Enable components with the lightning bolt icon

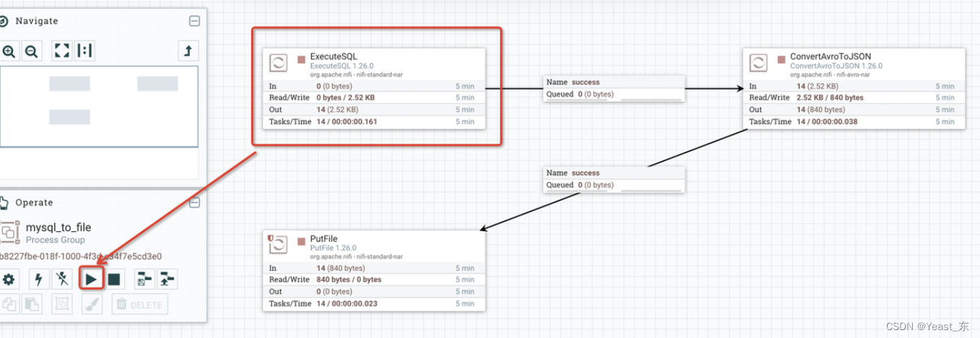point(39,279)
